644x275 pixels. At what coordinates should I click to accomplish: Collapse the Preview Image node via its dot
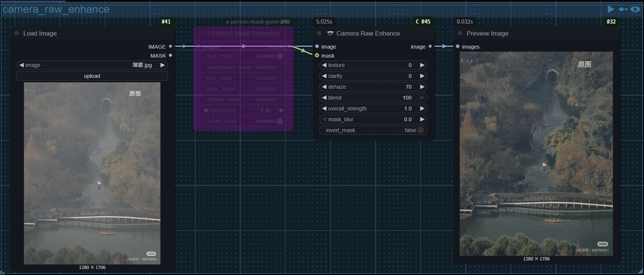pos(460,33)
